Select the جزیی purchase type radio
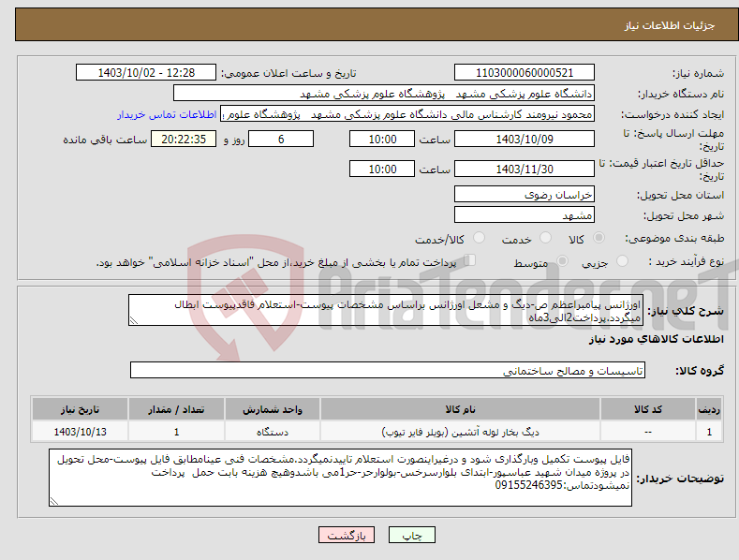 coord(622,260)
